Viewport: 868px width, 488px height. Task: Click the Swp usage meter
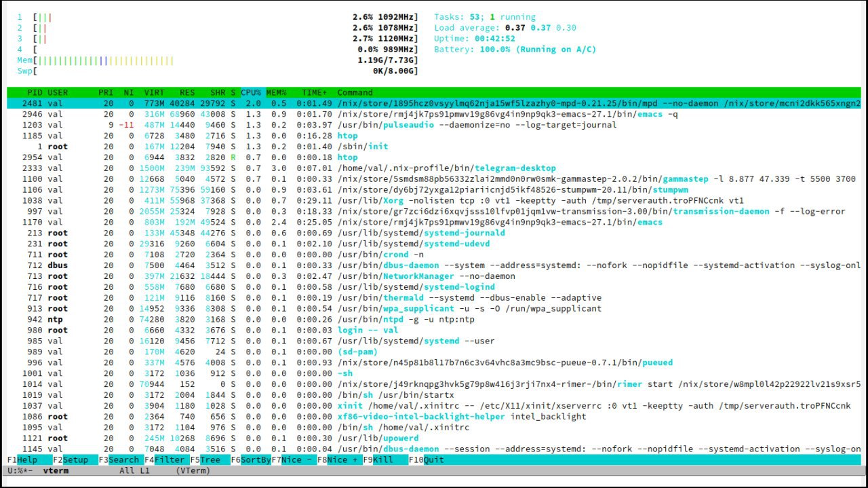click(218, 71)
